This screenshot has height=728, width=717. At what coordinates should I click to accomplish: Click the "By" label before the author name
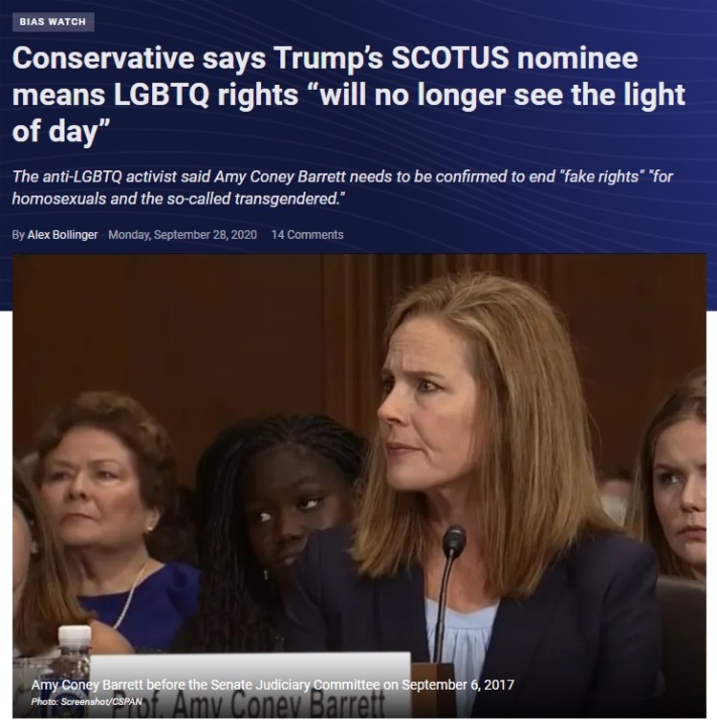(x=18, y=235)
